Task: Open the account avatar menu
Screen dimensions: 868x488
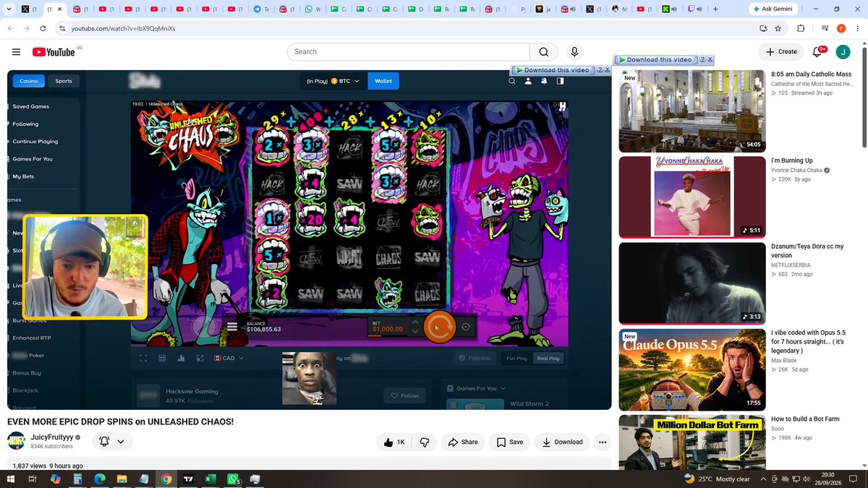Action: [x=843, y=52]
